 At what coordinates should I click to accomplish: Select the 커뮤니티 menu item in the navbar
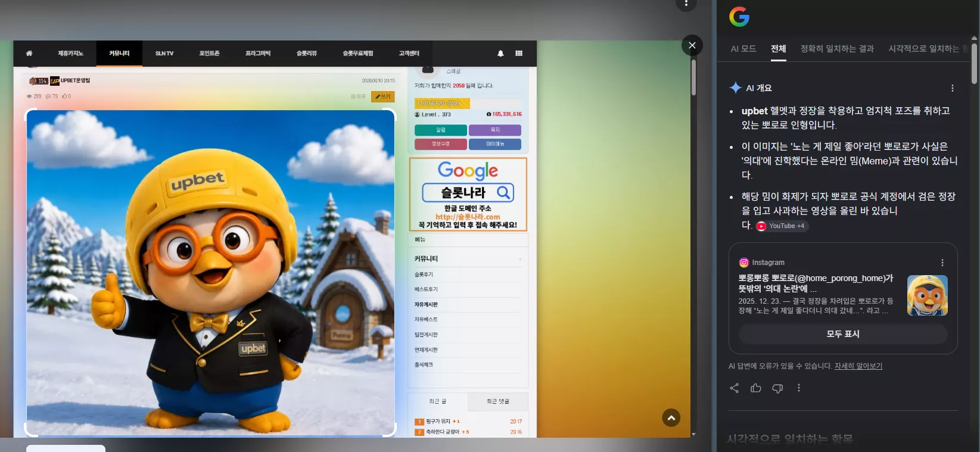coord(119,54)
